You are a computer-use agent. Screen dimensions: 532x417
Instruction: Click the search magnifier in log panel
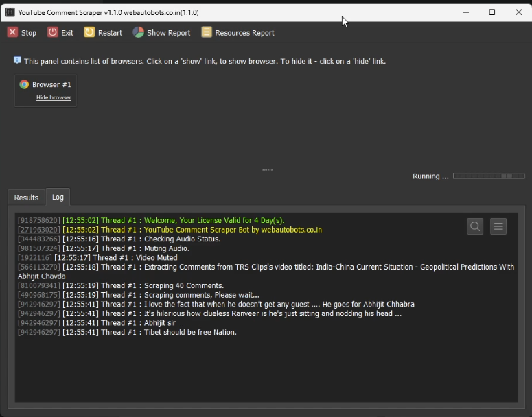(475, 226)
